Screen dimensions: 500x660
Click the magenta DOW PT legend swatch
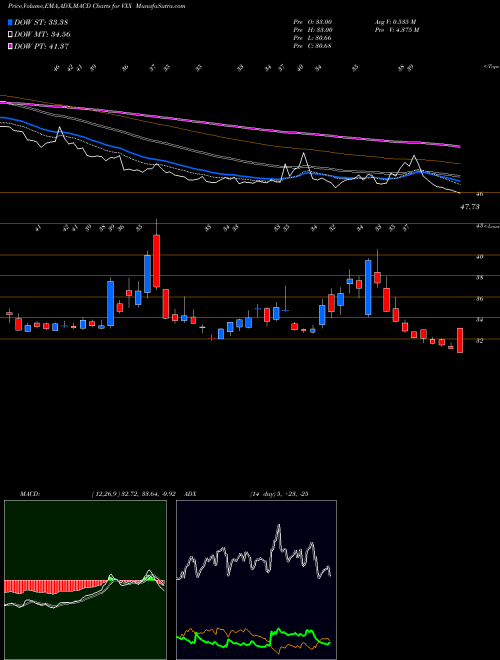(11, 46)
